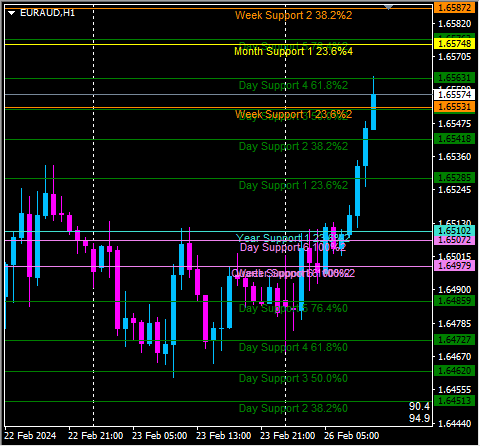Select the pink 1.65072 price tag

pyautogui.click(x=455, y=240)
